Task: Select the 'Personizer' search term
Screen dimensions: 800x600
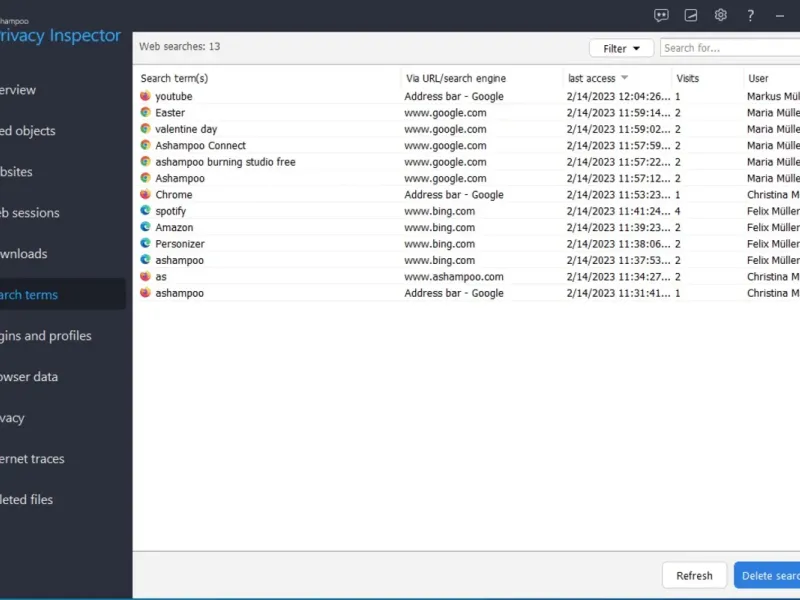Action: click(180, 244)
